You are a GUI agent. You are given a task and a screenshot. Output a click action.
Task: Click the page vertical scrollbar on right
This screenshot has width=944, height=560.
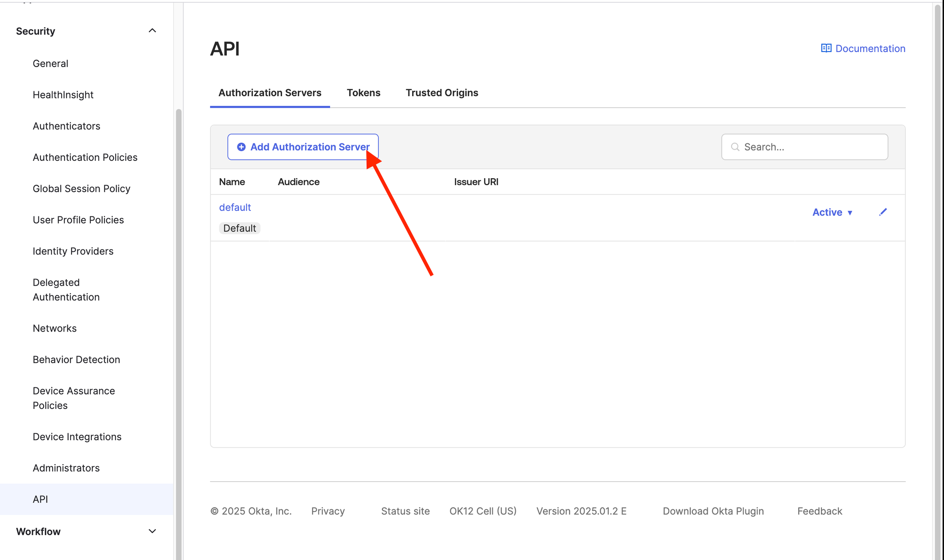coord(938,281)
